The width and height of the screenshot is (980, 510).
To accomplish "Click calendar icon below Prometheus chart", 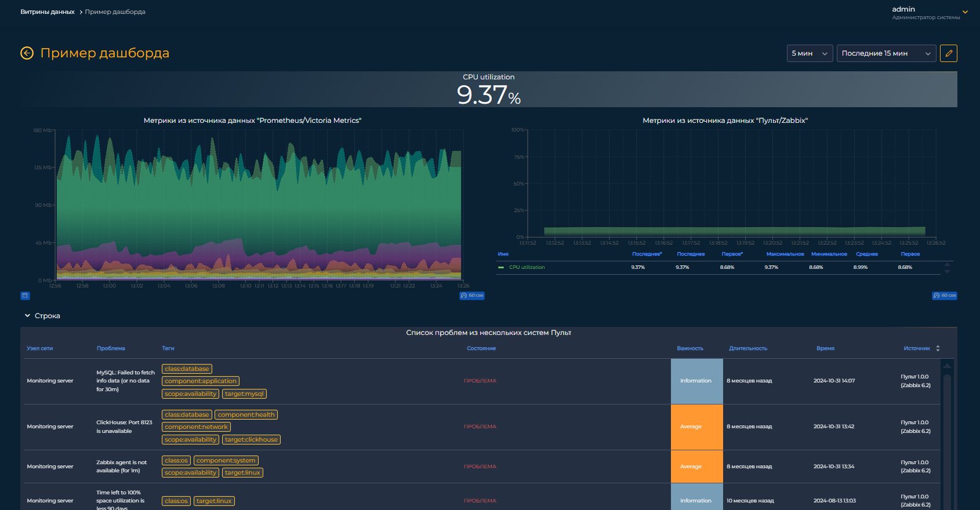I will [x=25, y=296].
